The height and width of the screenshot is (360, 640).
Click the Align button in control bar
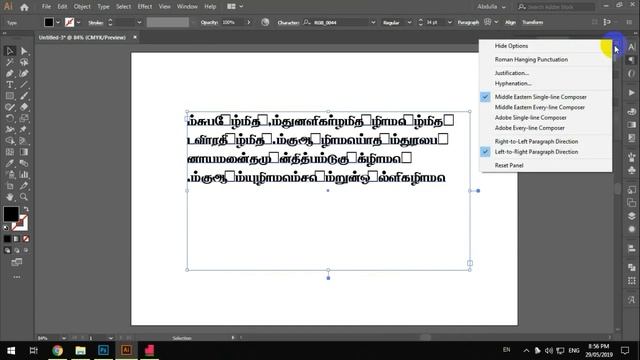point(510,22)
